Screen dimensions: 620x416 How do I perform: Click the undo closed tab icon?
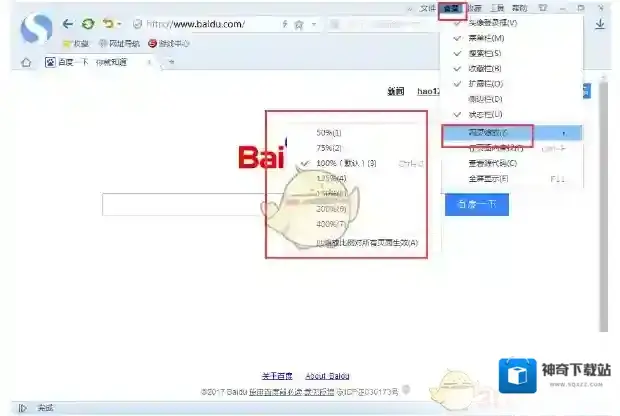[107, 23]
